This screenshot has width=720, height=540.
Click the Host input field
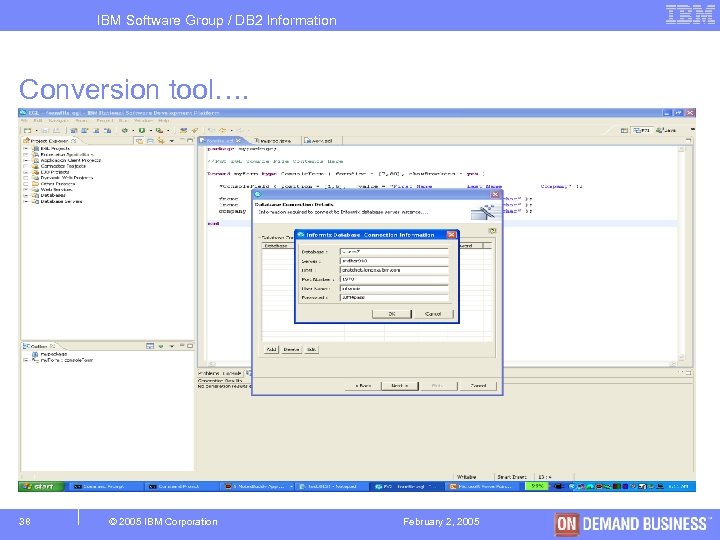[394, 270]
